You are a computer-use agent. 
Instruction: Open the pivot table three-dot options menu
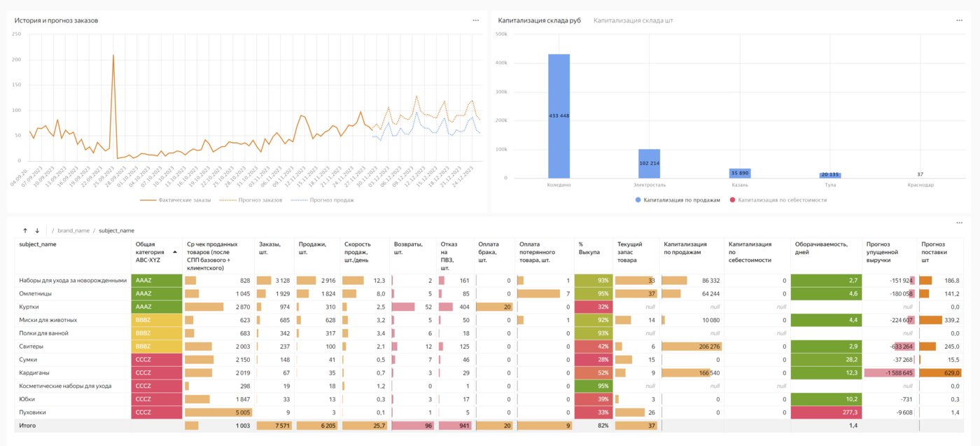[x=959, y=223]
